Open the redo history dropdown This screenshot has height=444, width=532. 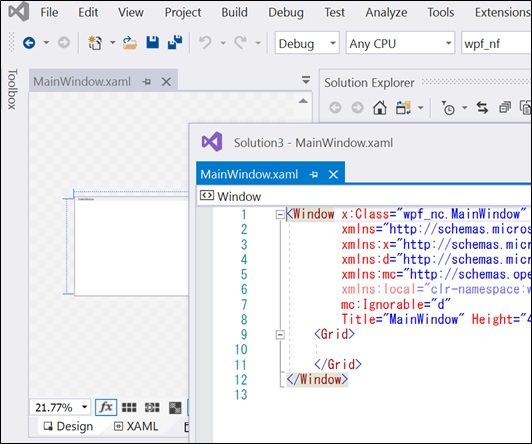(258, 43)
